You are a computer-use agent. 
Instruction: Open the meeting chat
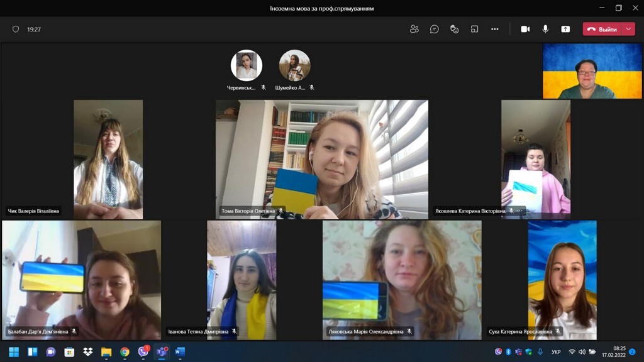[x=434, y=29]
